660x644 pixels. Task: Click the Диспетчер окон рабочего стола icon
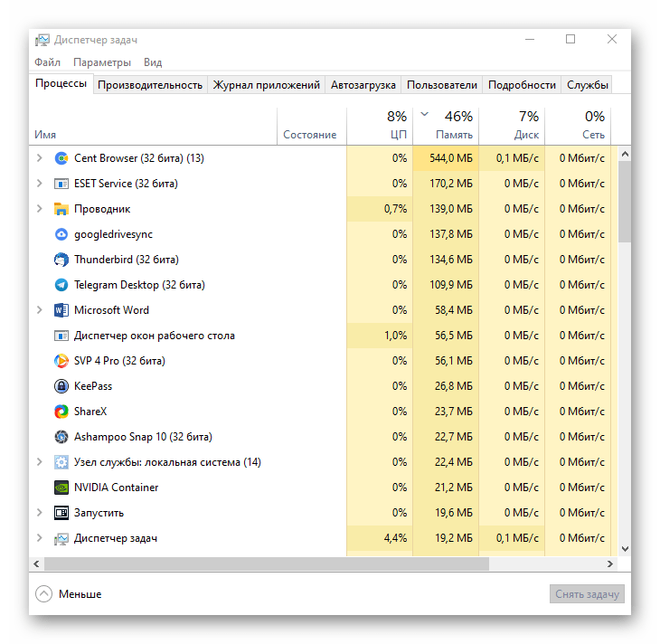tap(61, 336)
